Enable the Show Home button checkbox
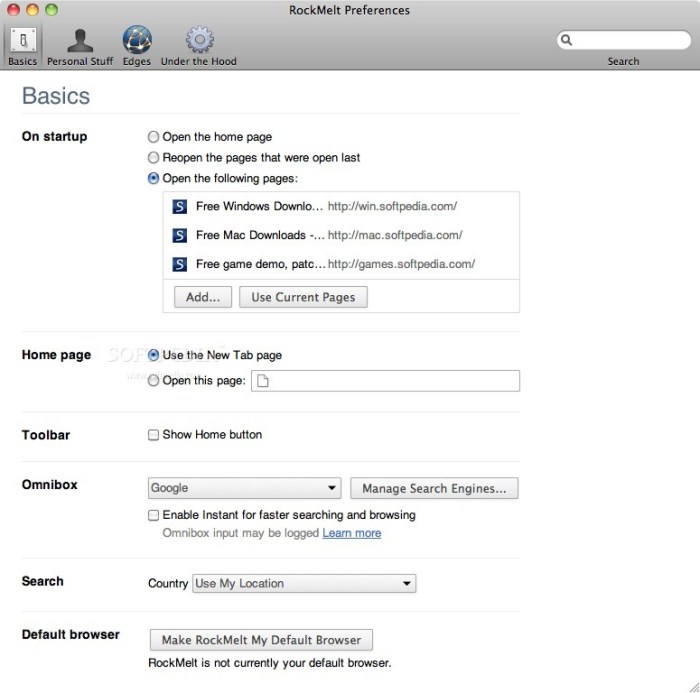 coord(153,435)
